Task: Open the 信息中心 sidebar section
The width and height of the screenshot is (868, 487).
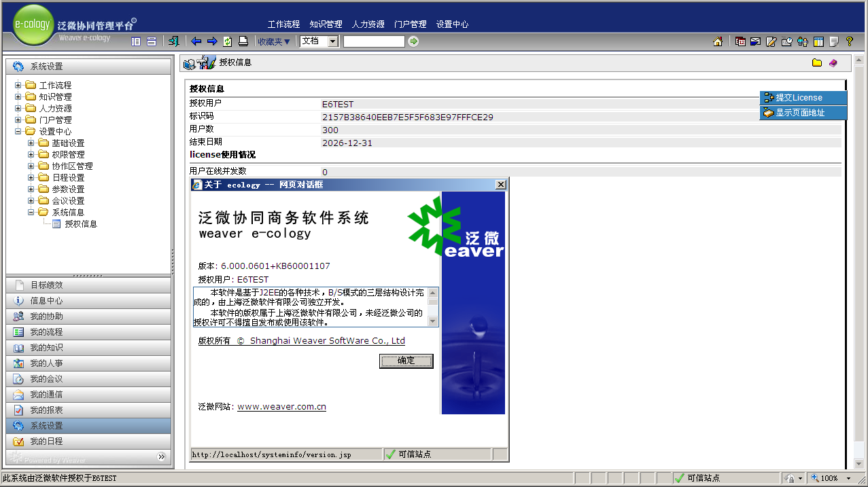Action: [x=88, y=301]
